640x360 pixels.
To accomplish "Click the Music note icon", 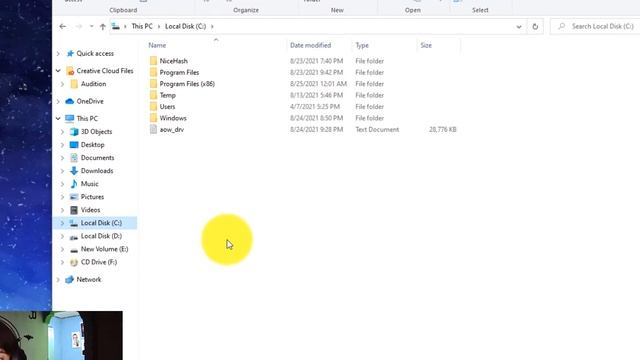I will pos(74,184).
